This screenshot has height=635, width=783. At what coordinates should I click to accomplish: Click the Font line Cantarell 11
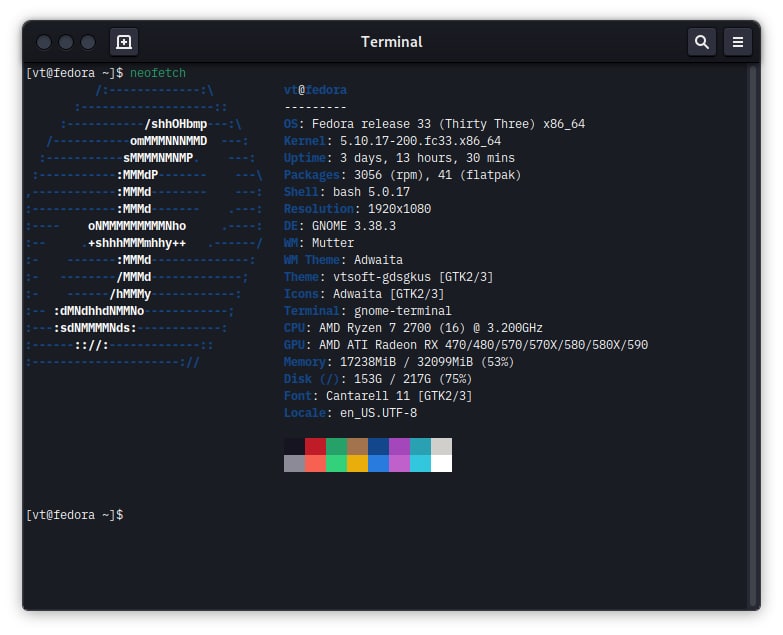click(x=378, y=395)
